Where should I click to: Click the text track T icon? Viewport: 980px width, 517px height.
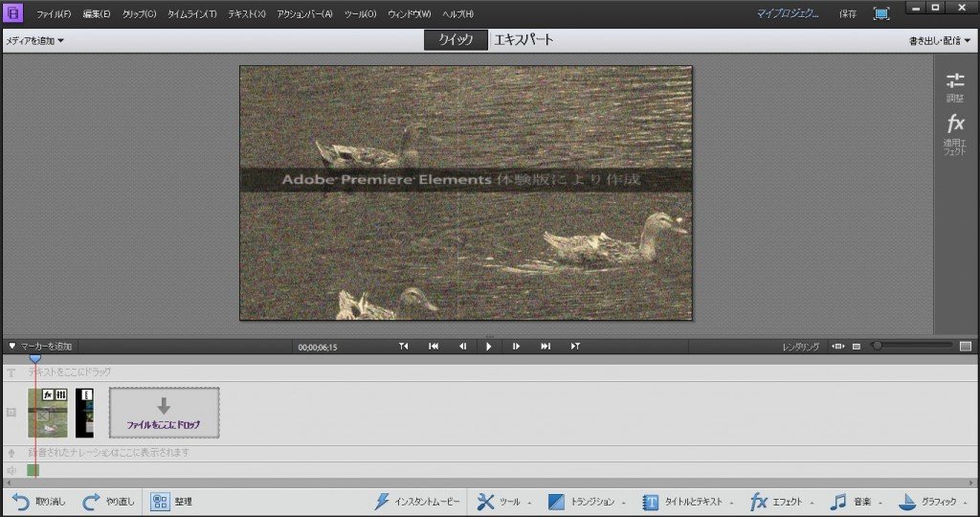[11, 372]
